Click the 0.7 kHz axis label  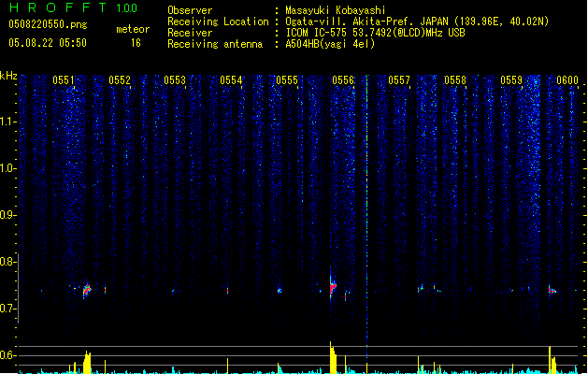click(x=8, y=309)
